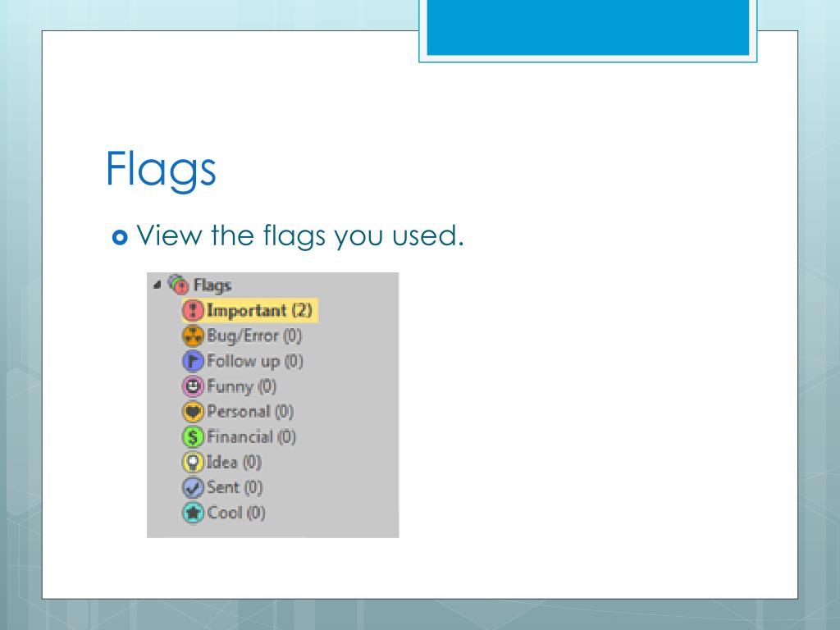Click the orange Bug/Error flag icon
The height and width of the screenshot is (630, 840).
pyautogui.click(x=193, y=336)
